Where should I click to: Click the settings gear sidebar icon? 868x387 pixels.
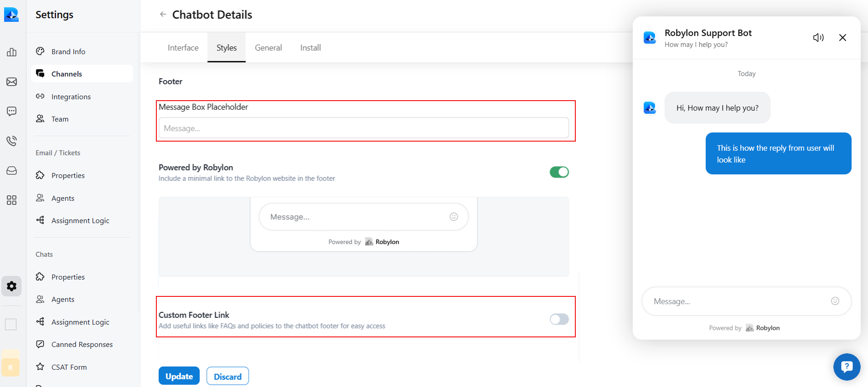[11, 286]
